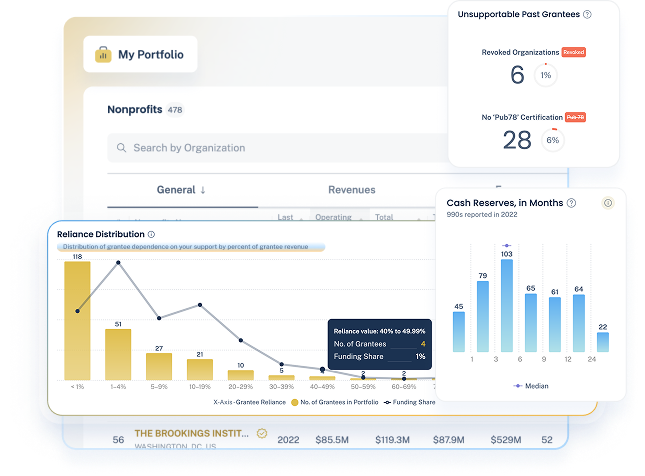This screenshot has width=645, height=476.
Task: Select the General tab
Action: (176, 190)
